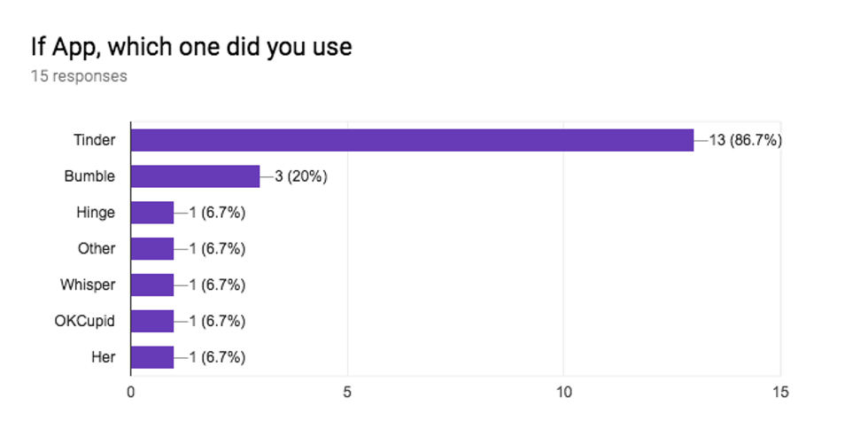Click the OKCupid category label

(x=84, y=321)
